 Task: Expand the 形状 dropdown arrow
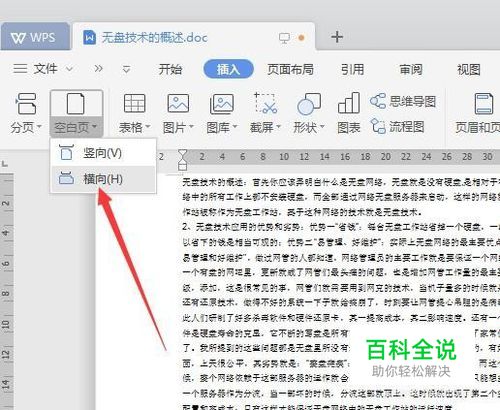click(322, 127)
